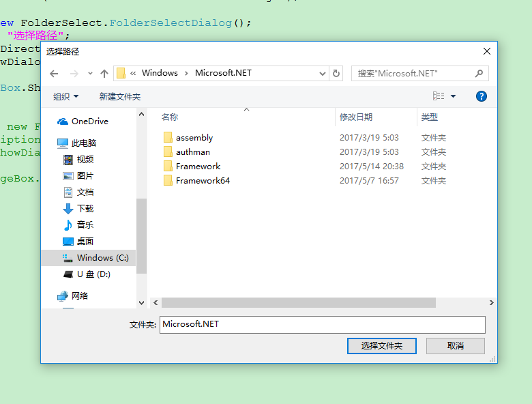Click the navigation pane scroll up arrow
Viewport: 532px width, 404px height.
tap(141, 114)
